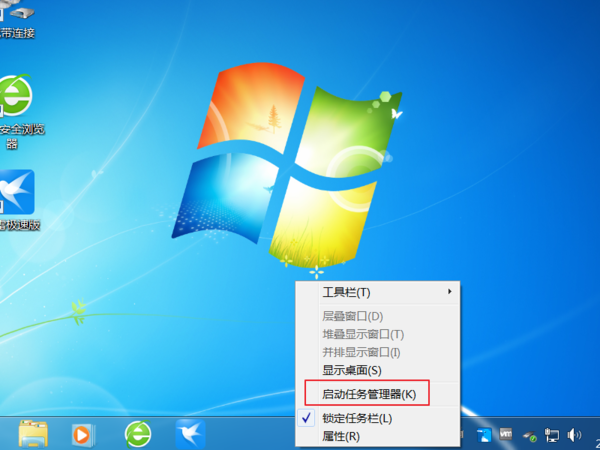Launch the media player taskbar icon
Screen dimensions: 600x450
click(83, 435)
